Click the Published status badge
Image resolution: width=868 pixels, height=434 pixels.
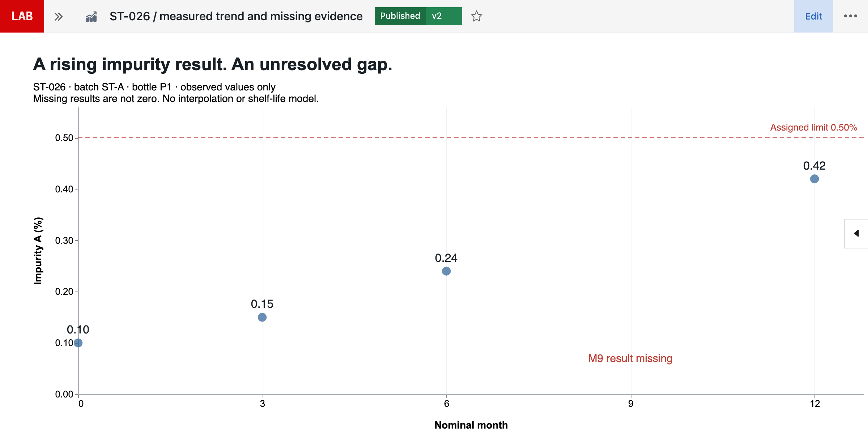pos(400,16)
